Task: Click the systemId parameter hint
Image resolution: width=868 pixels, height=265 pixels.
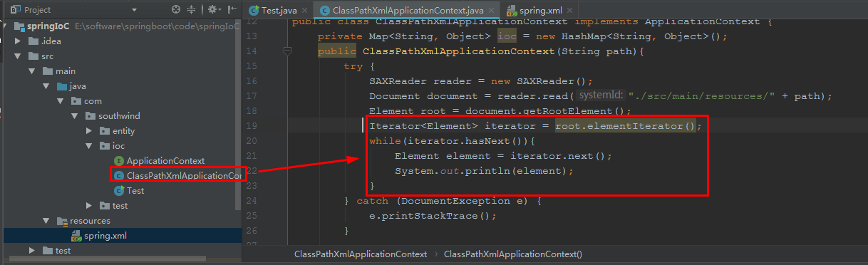Action: tap(601, 95)
